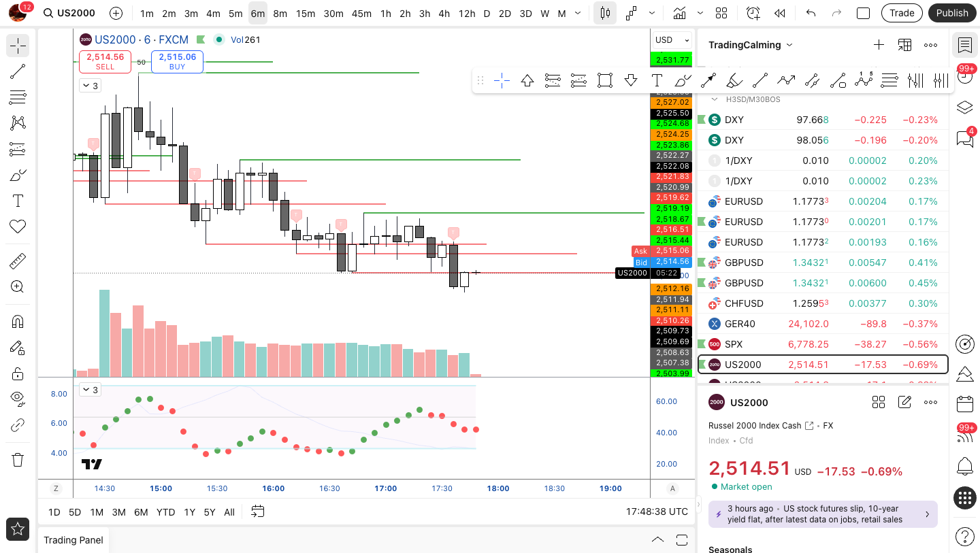This screenshot has width=980, height=553.
Task: Click the trash can to remove objects
Action: (x=18, y=460)
